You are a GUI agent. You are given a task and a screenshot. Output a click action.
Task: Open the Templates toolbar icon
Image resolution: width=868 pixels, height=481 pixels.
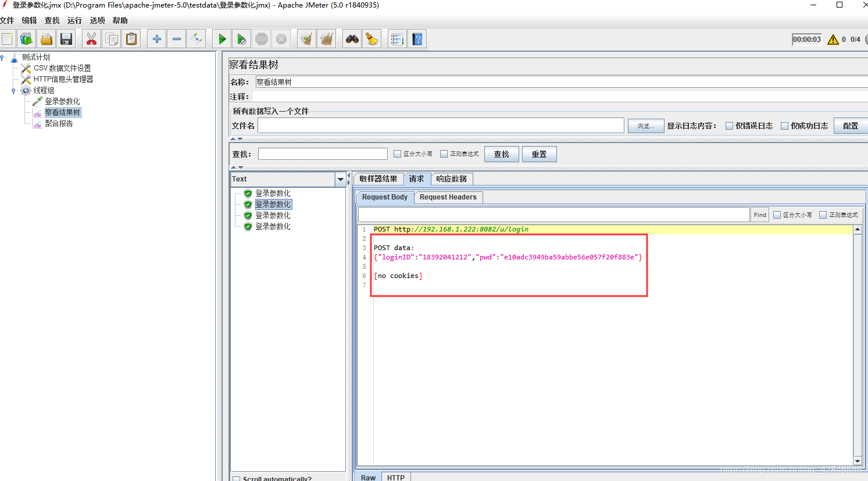(27, 39)
